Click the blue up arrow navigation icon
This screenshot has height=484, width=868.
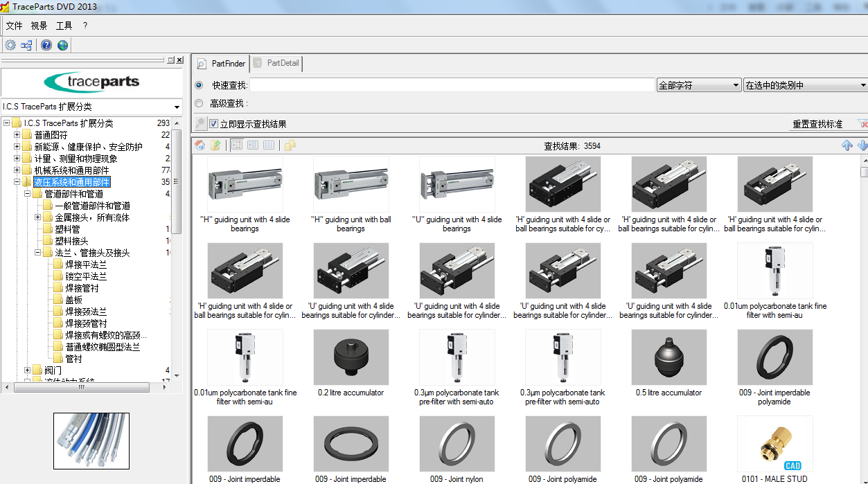coord(848,145)
